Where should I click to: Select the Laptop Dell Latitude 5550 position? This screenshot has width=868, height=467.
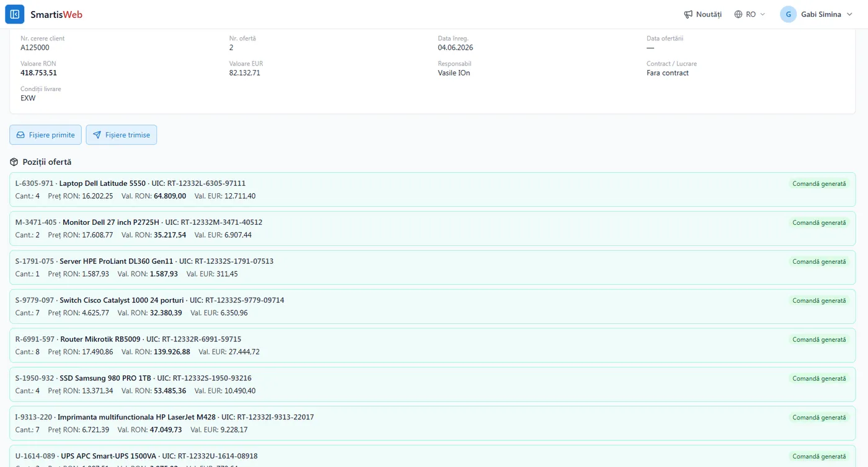[432, 190]
